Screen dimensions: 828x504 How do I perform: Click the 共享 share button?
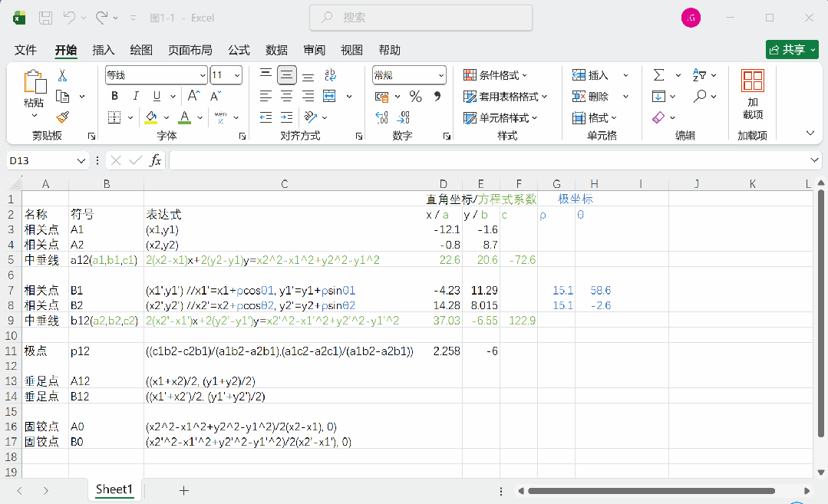click(792, 50)
